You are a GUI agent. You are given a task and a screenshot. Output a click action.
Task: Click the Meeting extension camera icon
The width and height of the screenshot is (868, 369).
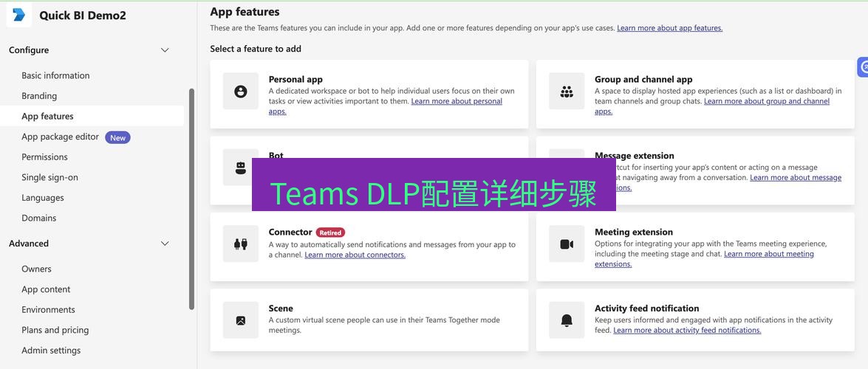[x=567, y=244]
